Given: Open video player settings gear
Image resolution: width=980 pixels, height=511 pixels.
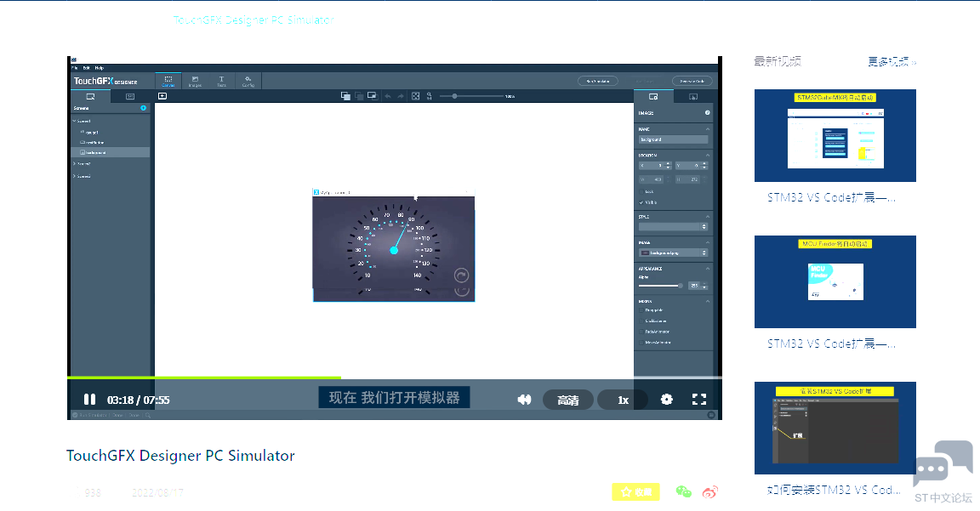Looking at the screenshot, I should click(x=667, y=399).
